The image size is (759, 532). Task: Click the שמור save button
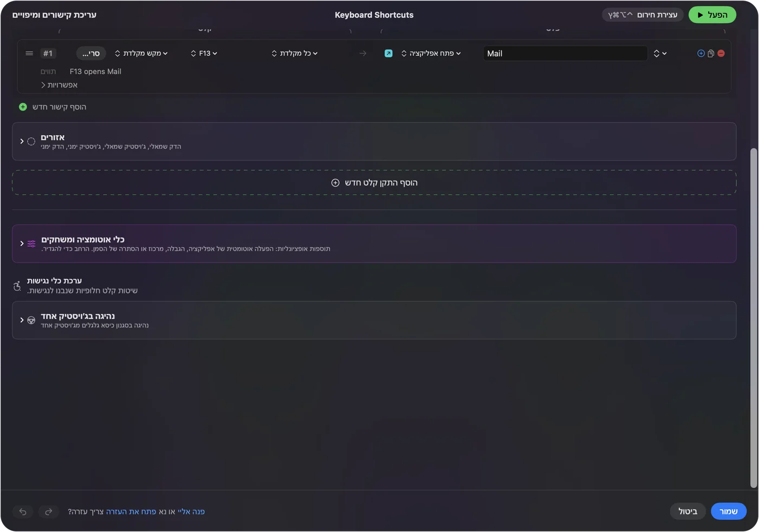coord(729,511)
